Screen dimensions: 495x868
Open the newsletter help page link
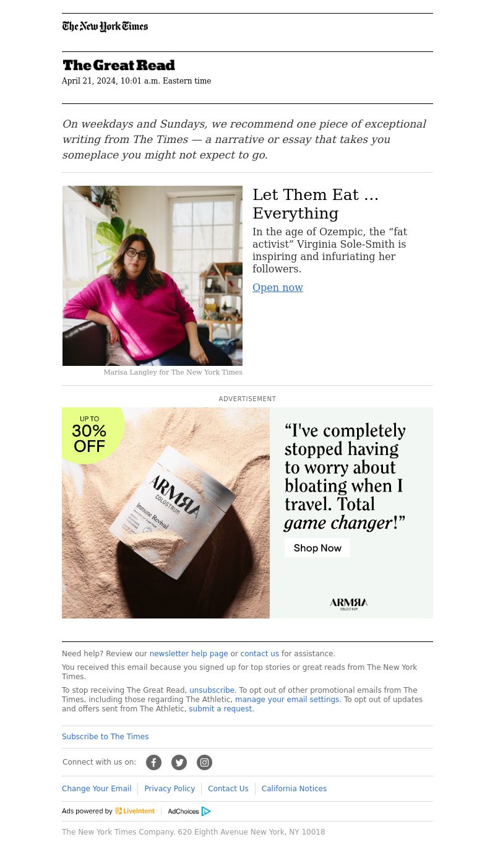click(189, 654)
